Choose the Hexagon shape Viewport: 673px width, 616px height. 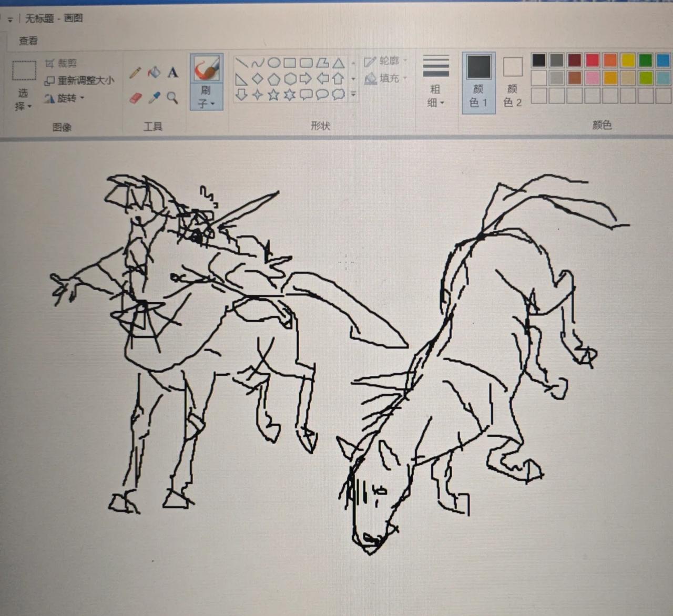click(x=290, y=79)
